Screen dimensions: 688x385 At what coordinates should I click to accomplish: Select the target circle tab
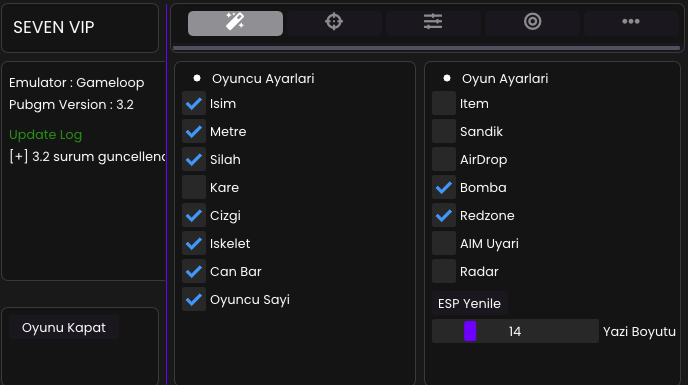[x=532, y=23]
